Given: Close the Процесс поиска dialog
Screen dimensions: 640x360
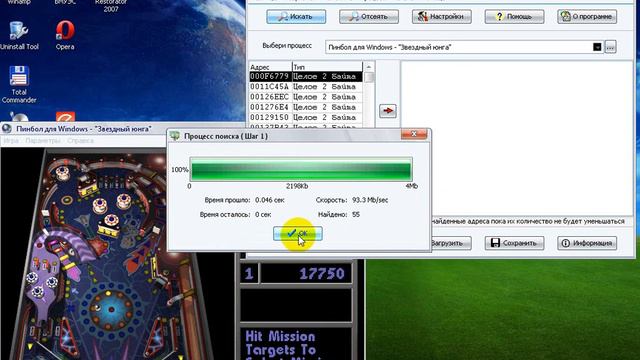Looking at the screenshot, I should coord(413,134).
